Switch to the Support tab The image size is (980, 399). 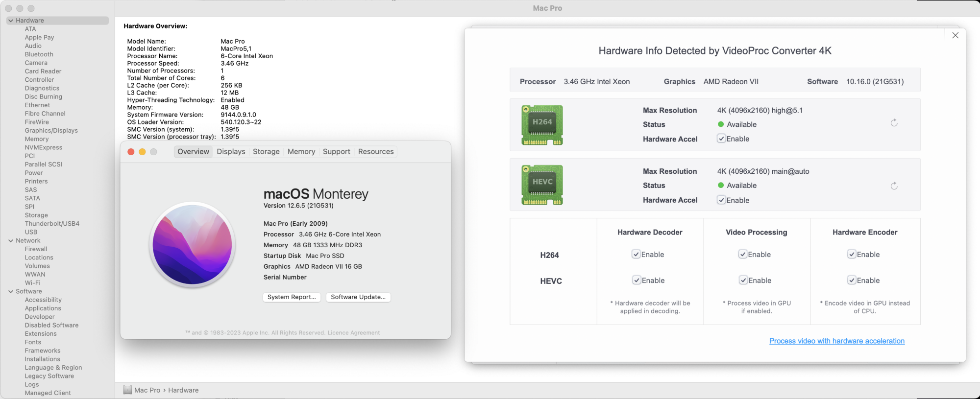[x=336, y=152]
